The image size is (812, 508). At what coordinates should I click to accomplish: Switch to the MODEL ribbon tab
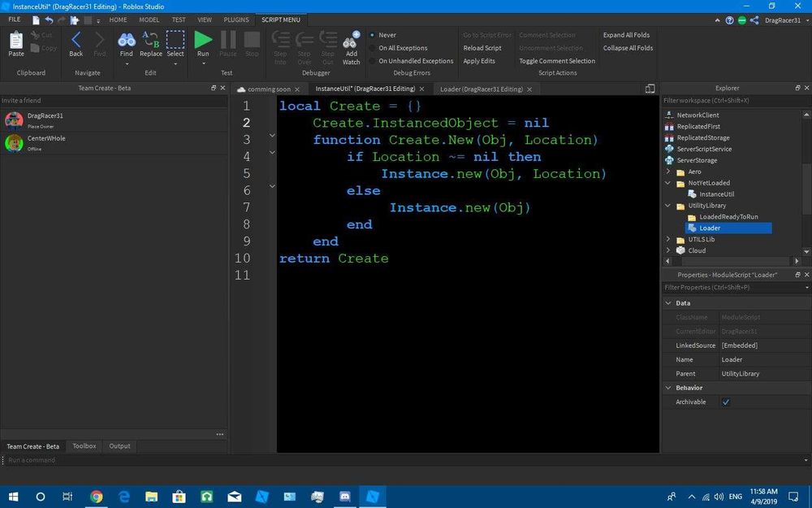coord(149,20)
